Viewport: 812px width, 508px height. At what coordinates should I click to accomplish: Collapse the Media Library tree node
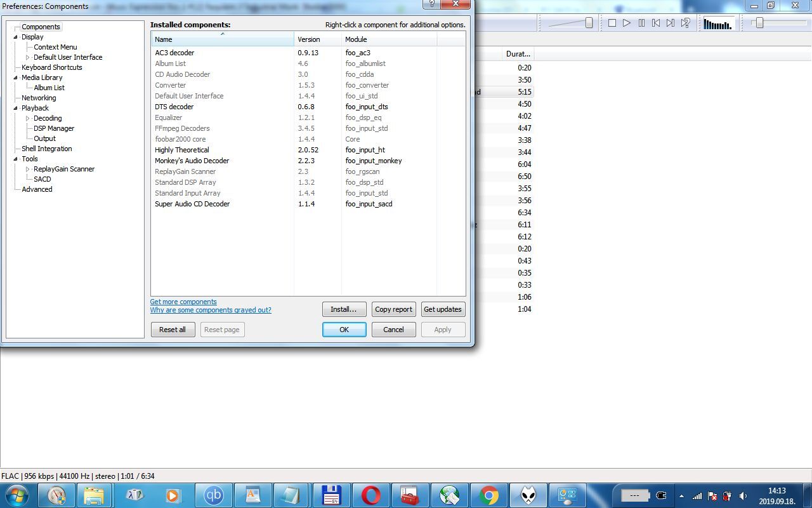point(16,77)
